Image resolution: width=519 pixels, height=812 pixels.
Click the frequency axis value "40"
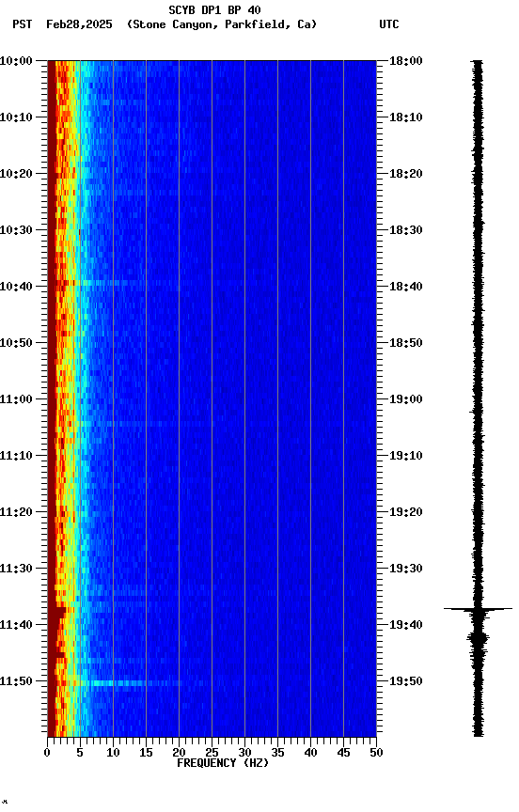pos(310,753)
